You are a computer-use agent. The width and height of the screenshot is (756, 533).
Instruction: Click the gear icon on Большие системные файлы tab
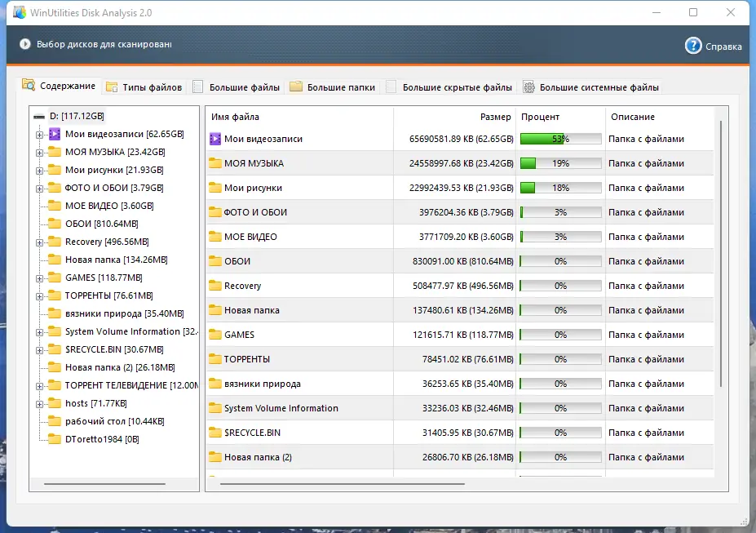coord(530,86)
